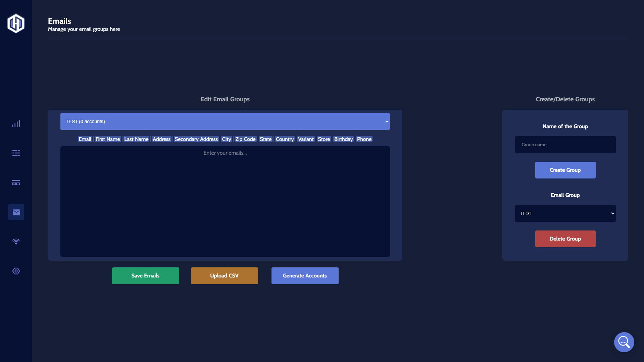Viewport: 644px width, 362px height.
Task: Select the Birthday field tag
Action: click(343, 139)
